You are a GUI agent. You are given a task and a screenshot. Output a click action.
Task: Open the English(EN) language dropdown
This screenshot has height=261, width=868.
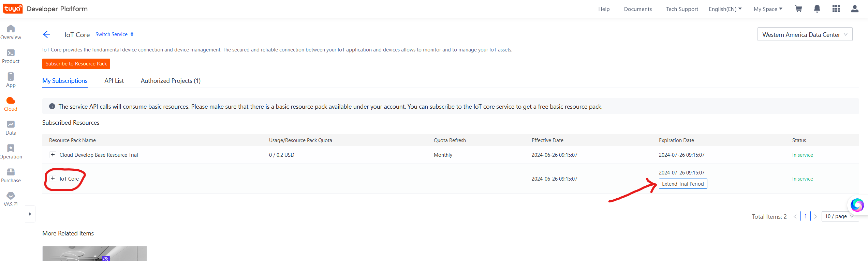point(725,9)
